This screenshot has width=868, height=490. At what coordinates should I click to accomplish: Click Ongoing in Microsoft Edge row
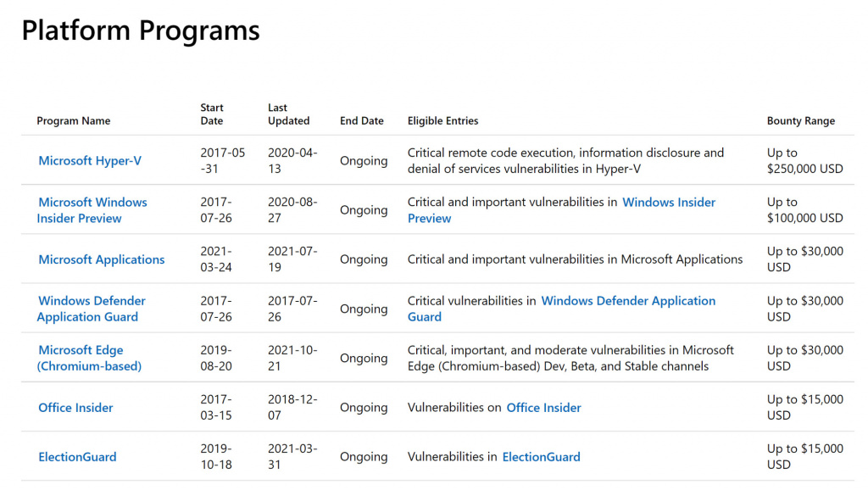(x=364, y=358)
